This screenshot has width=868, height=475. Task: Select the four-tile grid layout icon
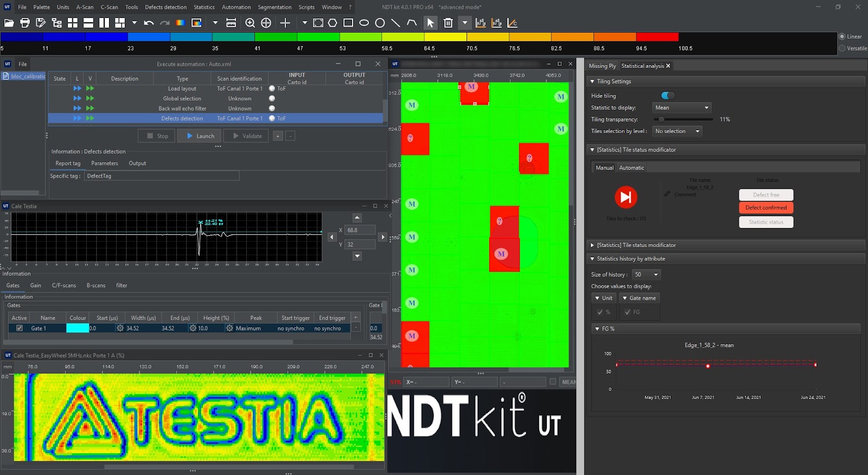(x=73, y=23)
